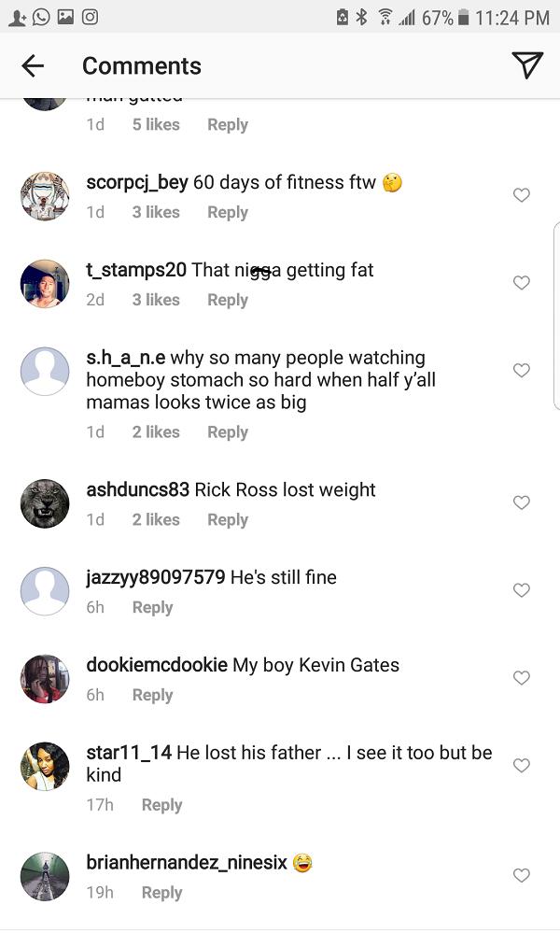The height and width of the screenshot is (933, 560).
Task: Tap heart next to jazzyy89097579's comment
Action: click(x=522, y=590)
